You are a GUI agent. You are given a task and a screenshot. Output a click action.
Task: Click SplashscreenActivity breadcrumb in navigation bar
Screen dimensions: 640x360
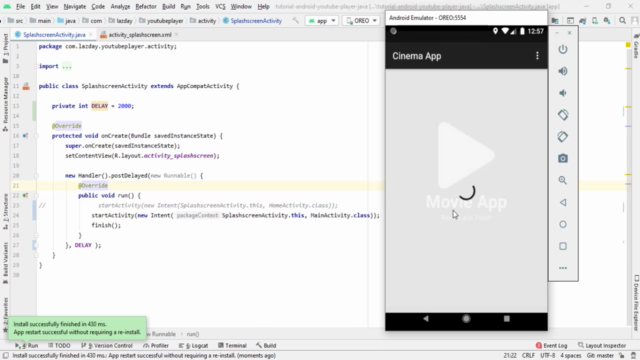click(x=252, y=20)
